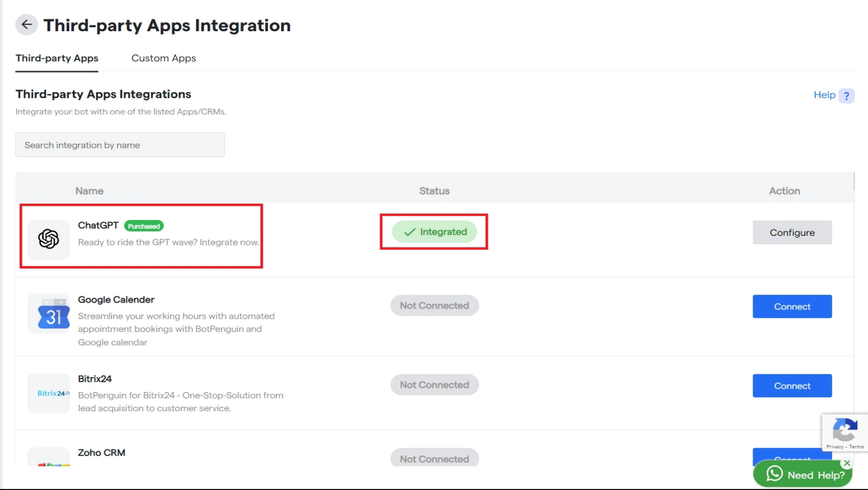Select the ChatGPT name text
The width and height of the screenshot is (868, 490).
[98, 225]
